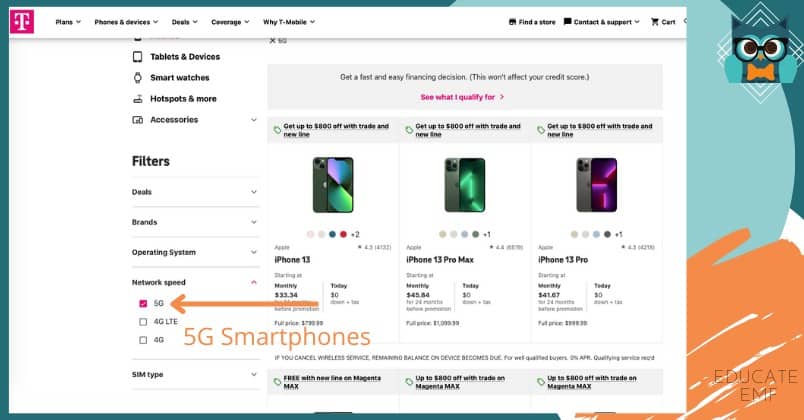Expand the Deals filter section

point(196,192)
